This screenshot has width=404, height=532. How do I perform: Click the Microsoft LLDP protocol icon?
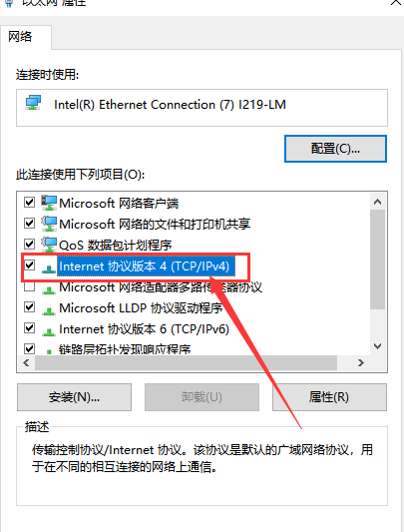[x=49, y=310]
